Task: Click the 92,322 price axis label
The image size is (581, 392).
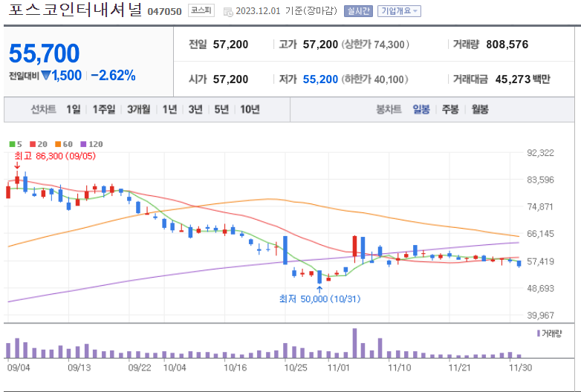Action: (540, 153)
